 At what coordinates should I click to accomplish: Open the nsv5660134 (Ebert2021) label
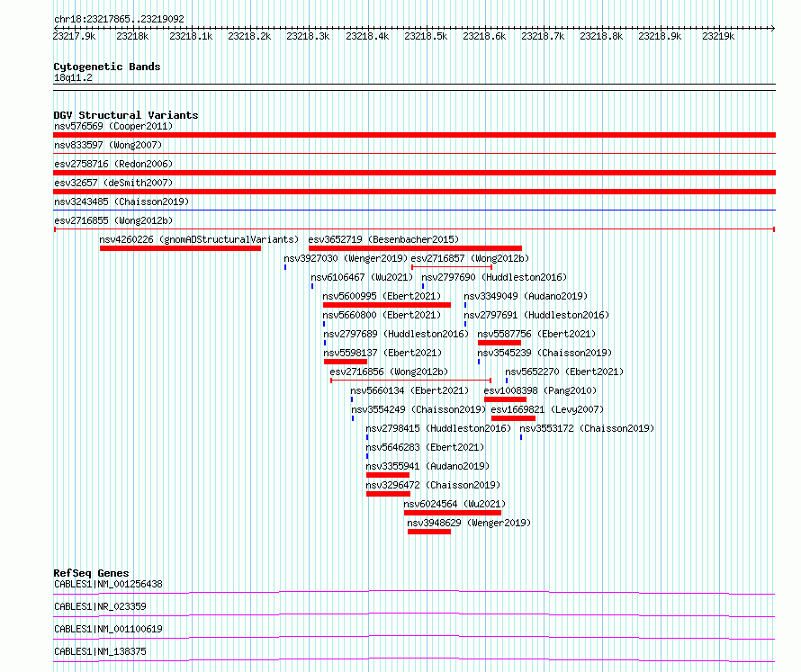click(x=409, y=390)
